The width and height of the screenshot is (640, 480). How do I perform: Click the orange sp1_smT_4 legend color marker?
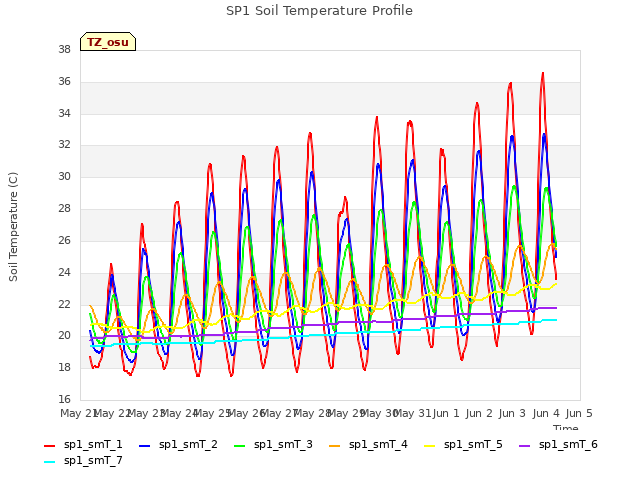click(334, 446)
